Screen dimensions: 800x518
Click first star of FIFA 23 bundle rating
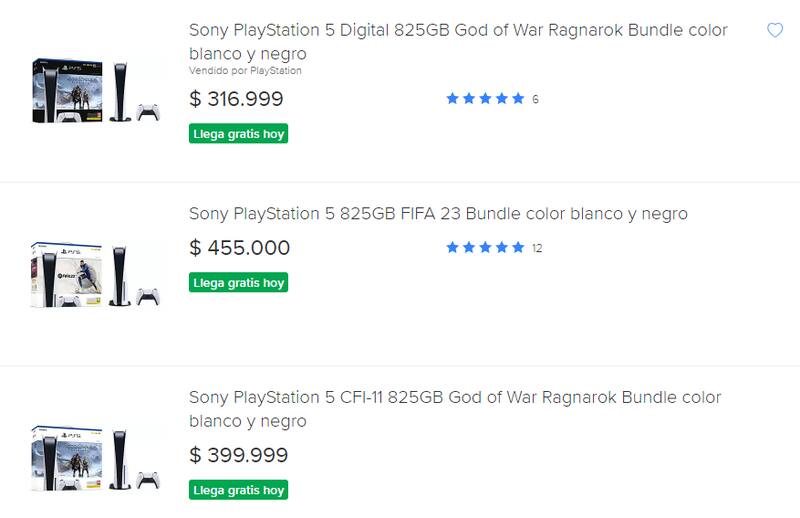452,247
